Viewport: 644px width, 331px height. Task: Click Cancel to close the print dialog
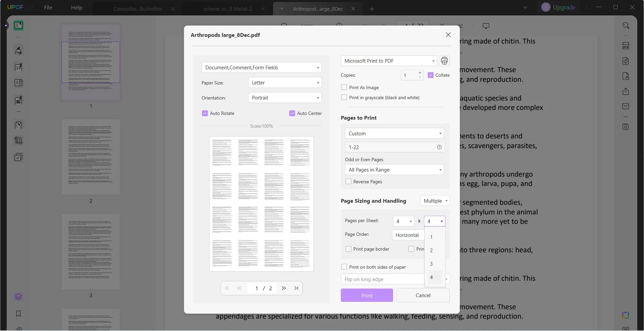pos(423,295)
